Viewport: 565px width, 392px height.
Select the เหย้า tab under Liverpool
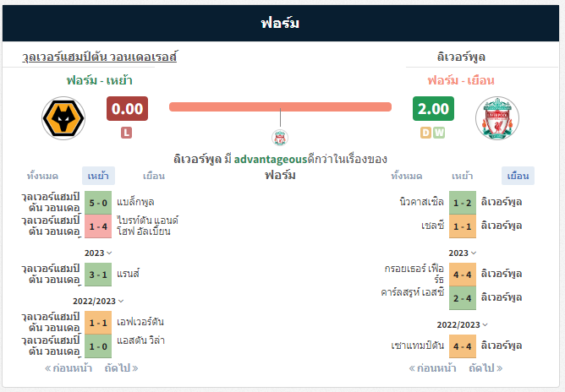pos(463,176)
